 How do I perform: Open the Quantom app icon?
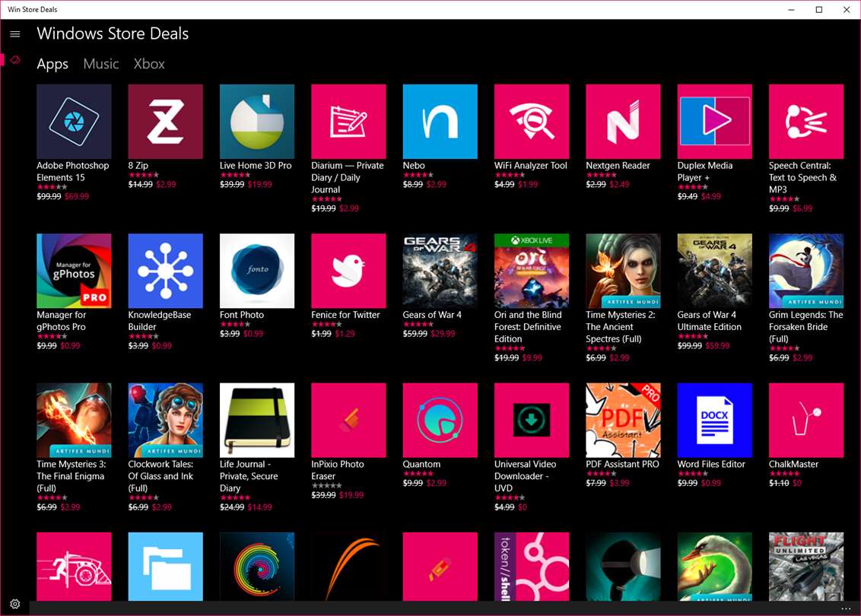440,420
